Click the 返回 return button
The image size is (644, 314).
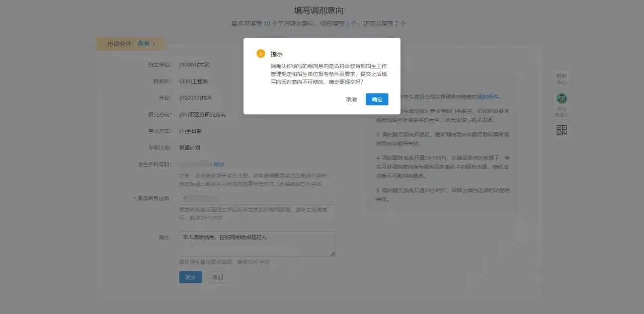point(218,277)
